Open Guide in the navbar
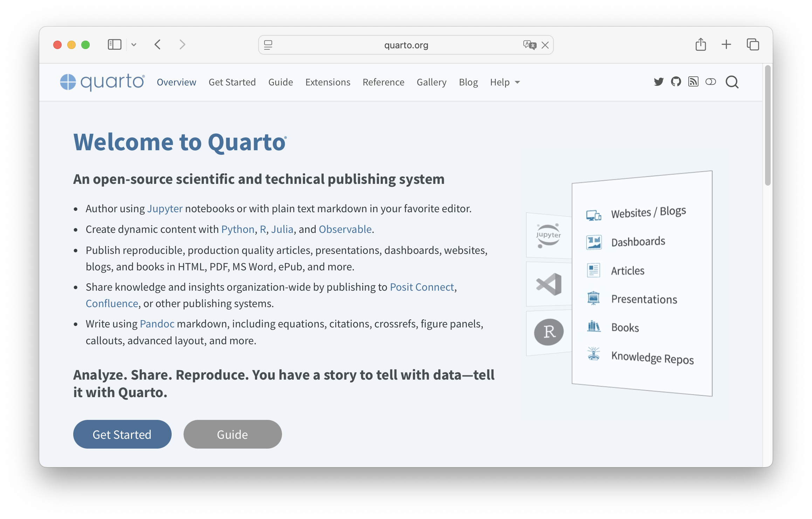Image resolution: width=812 pixels, height=519 pixels. (x=281, y=82)
